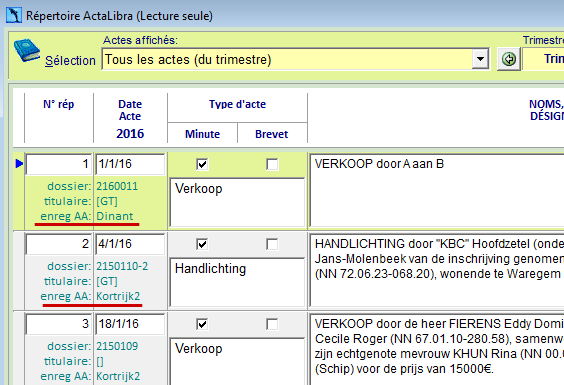
Task: Select the Handlichting act type field
Action: tap(237, 282)
